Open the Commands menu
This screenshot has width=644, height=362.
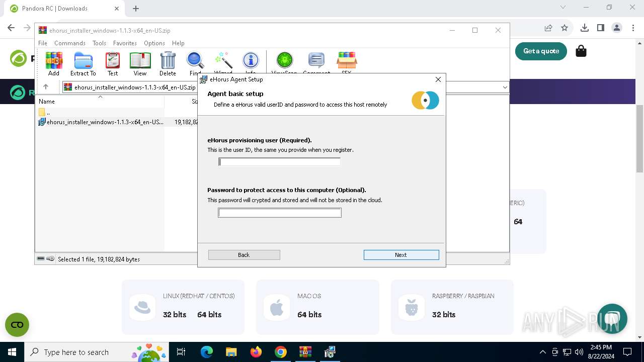pos(70,43)
